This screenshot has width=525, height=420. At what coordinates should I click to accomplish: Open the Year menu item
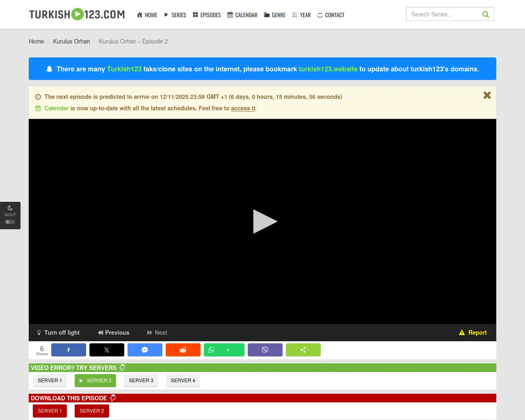(x=301, y=15)
